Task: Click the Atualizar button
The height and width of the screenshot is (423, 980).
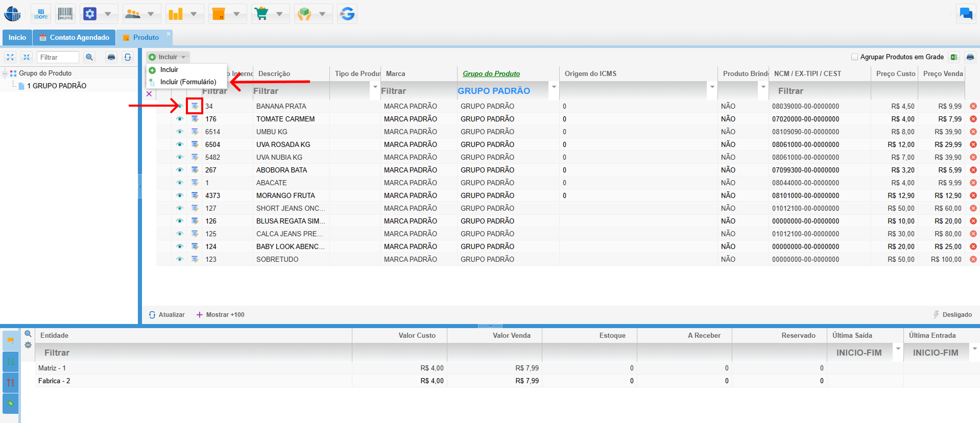Action: click(166, 315)
